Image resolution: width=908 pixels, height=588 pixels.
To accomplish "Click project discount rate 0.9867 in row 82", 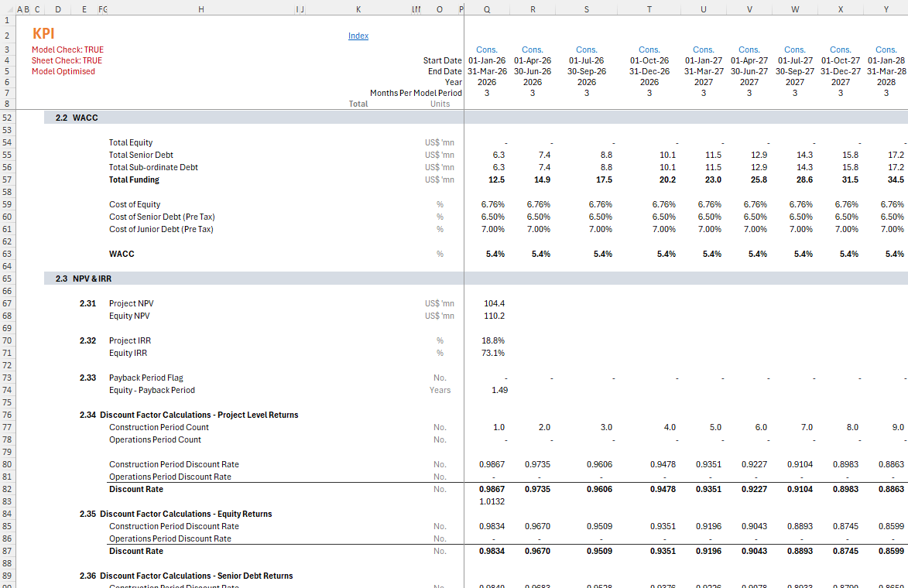I will coord(492,490).
